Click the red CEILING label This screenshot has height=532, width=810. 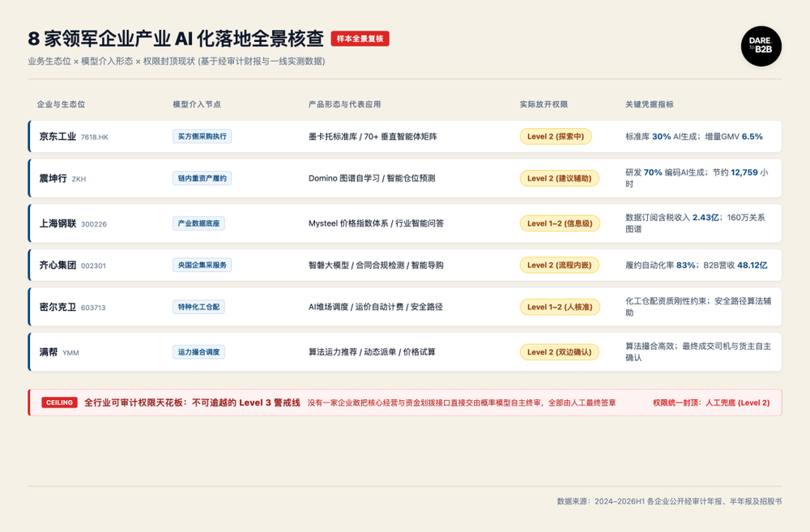point(59,402)
